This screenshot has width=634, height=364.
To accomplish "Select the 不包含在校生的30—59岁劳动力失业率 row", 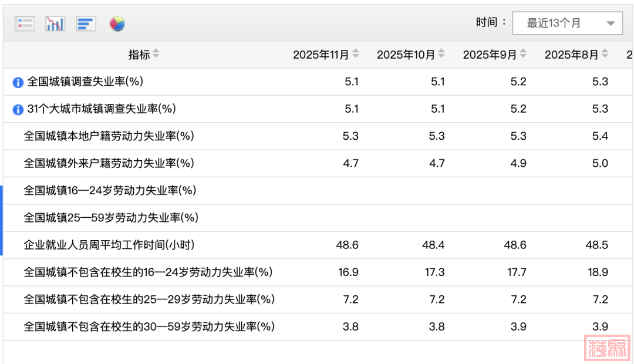I will point(149,326).
